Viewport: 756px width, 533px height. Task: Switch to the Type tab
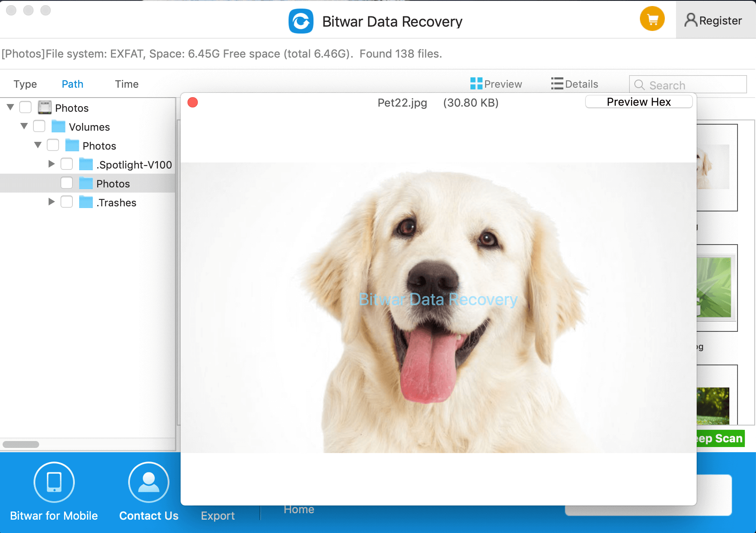coord(25,84)
